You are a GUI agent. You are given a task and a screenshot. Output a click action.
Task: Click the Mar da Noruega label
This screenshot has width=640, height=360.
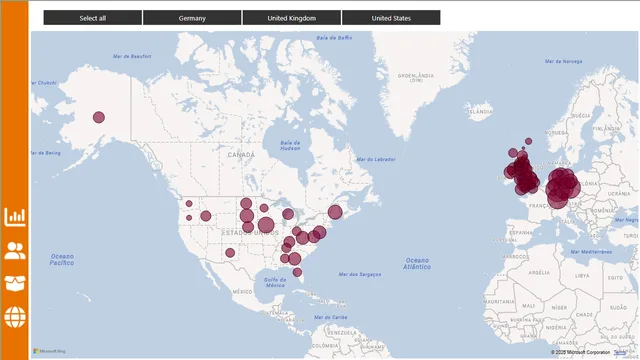[x=564, y=61]
